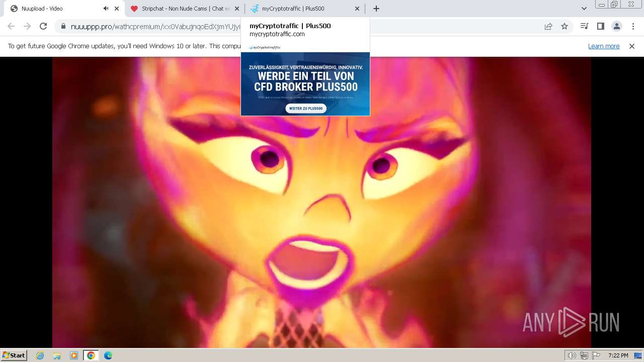Bookmark this page with star
This screenshot has width=644, height=362.
565,26
